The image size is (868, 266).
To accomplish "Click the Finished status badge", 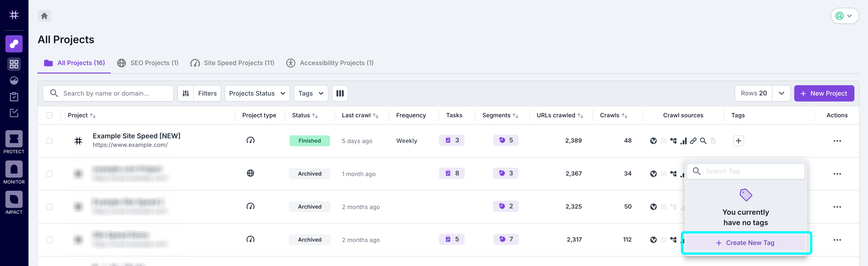I will (x=309, y=141).
